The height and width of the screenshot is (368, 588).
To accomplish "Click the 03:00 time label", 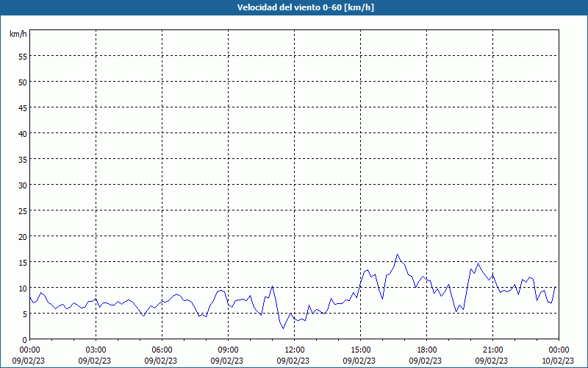I will [96, 350].
